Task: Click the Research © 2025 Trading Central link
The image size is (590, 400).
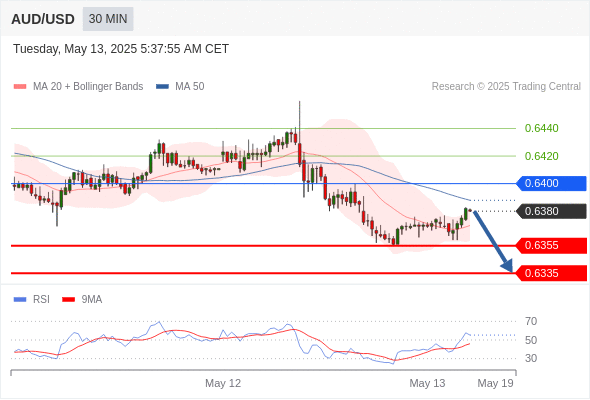Action: 506,87
